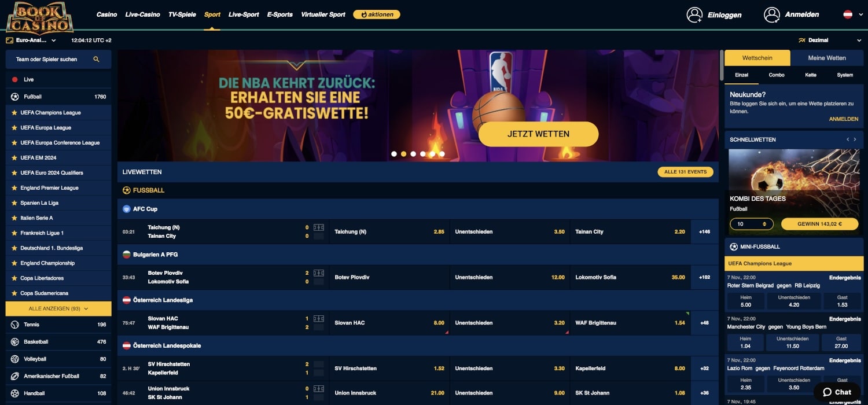The width and height of the screenshot is (868, 405).
Task: Click the search magnifier icon
Action: [97, 59]
